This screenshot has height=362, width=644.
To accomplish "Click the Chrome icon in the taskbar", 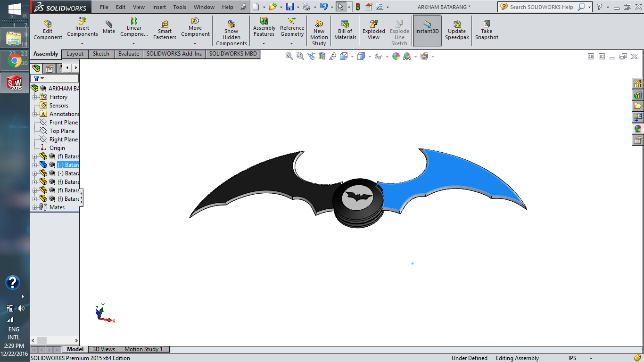I will 14,60.
